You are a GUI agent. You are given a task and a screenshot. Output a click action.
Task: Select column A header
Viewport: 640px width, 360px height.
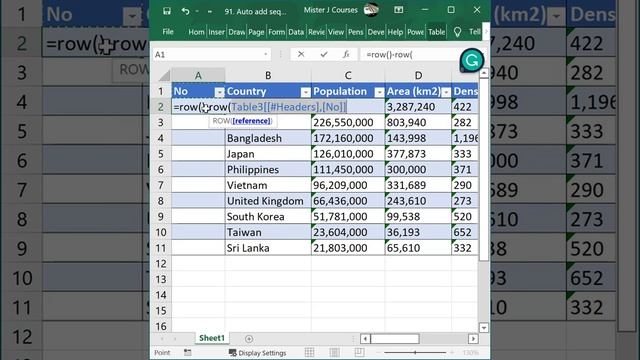point(198,75)
